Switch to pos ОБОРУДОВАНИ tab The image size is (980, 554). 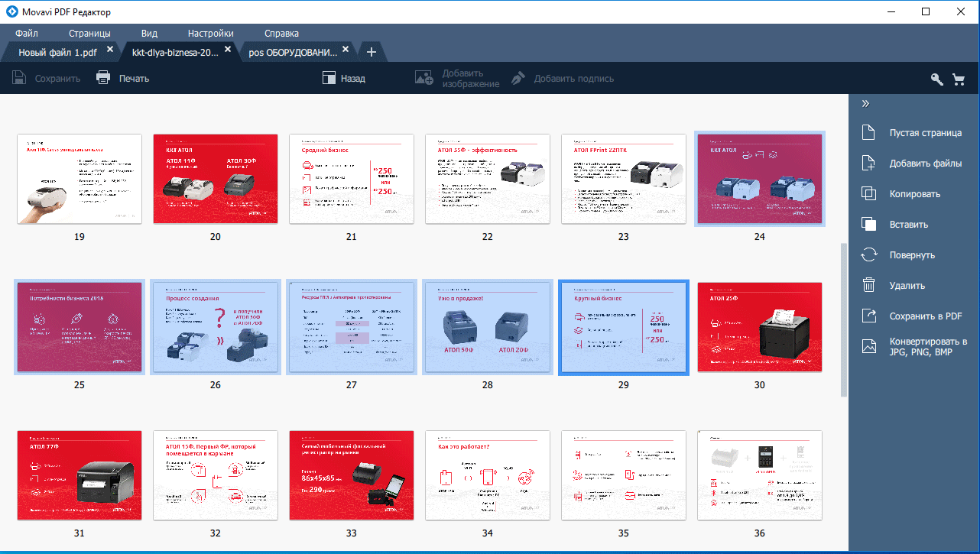tap(291, 52)
